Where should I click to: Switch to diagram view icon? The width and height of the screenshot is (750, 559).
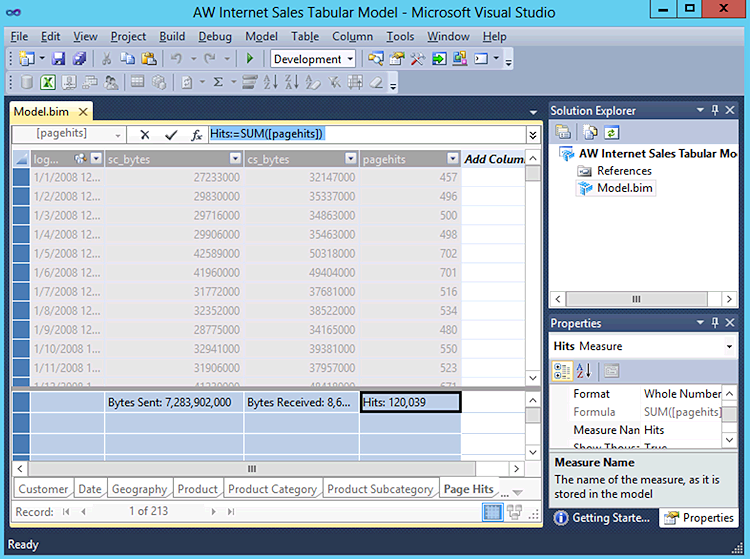coord(515,512)
